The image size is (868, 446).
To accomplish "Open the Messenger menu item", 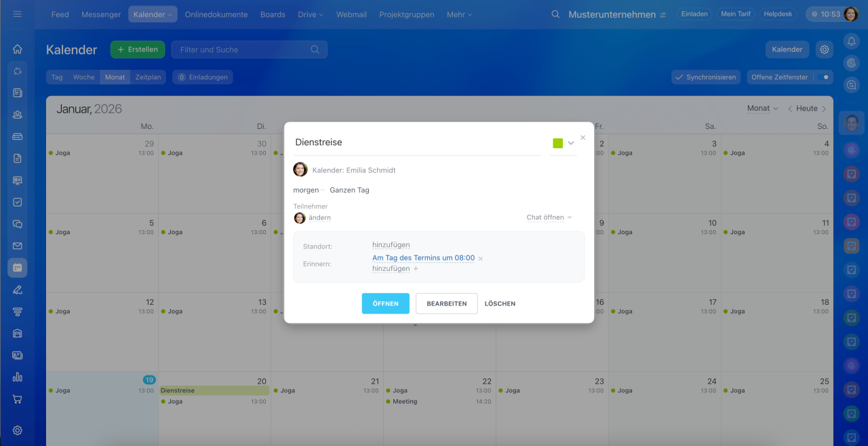I will (x=101, y=14).
